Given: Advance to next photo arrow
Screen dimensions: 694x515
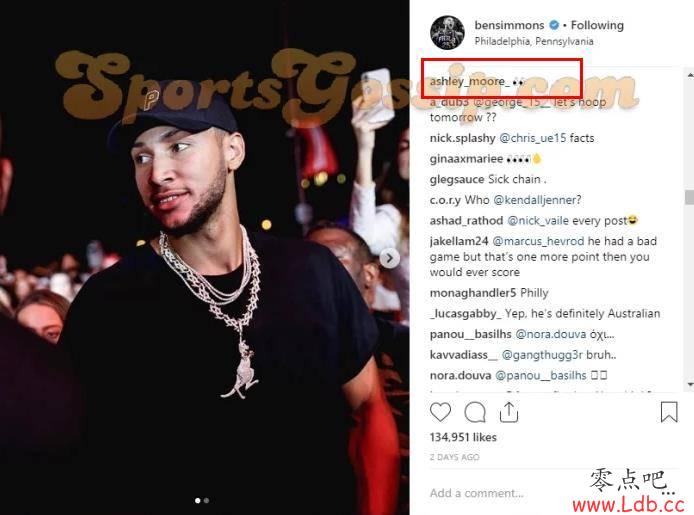Looking at the screenshot, I should coord(389,258).
